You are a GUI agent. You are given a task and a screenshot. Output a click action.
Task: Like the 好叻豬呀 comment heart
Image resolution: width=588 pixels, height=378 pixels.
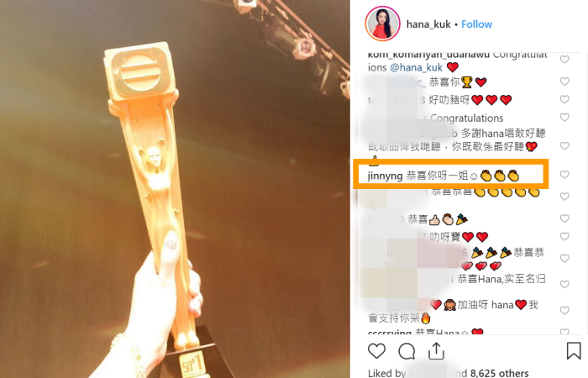(564, 99)
